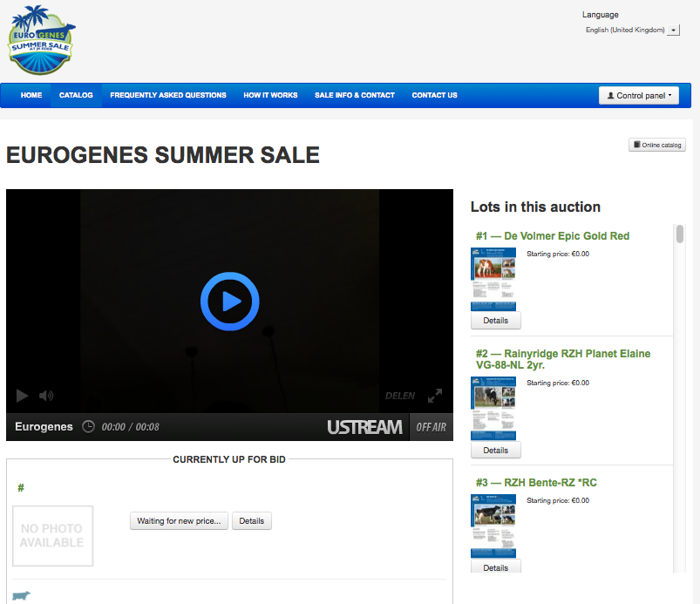Click the Eurogenes Summer Sale logo

pos(40,42)
